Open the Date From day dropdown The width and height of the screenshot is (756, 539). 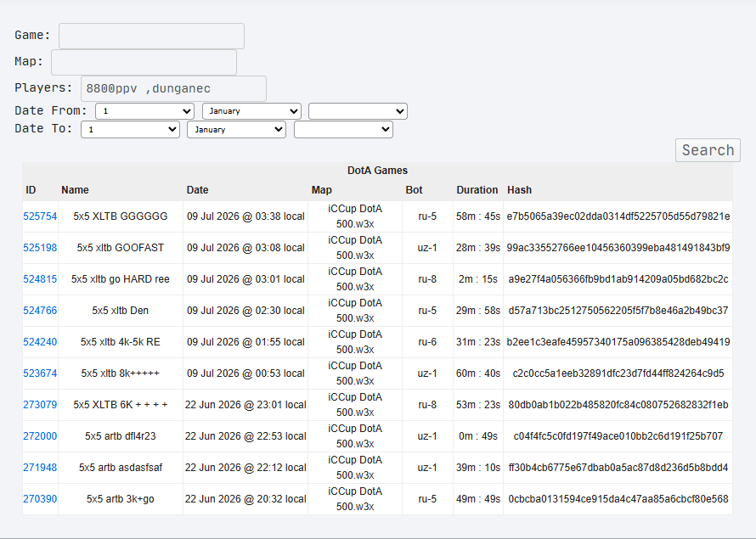tap(144, 111)
